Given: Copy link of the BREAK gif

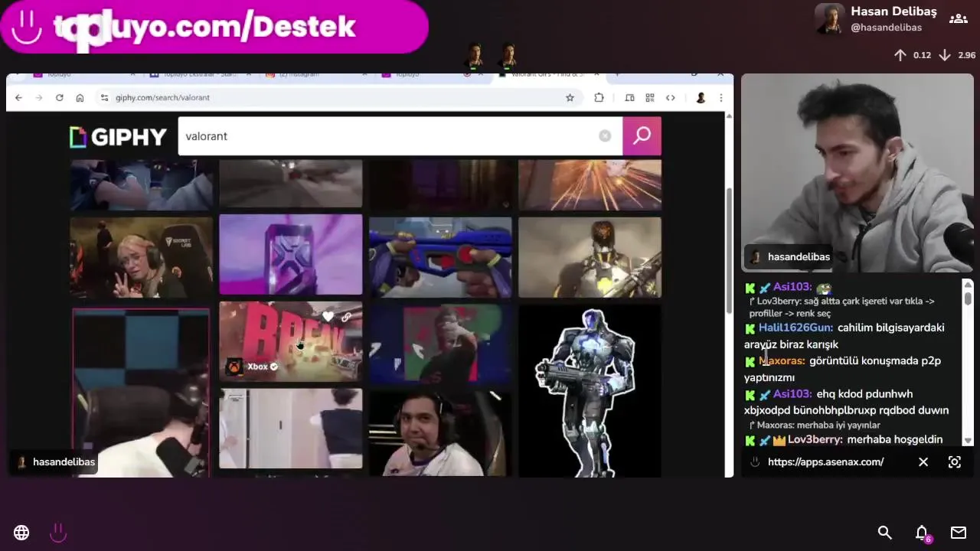Looking at the screenshot, I should pyautogui.click(x=346, y=317).
